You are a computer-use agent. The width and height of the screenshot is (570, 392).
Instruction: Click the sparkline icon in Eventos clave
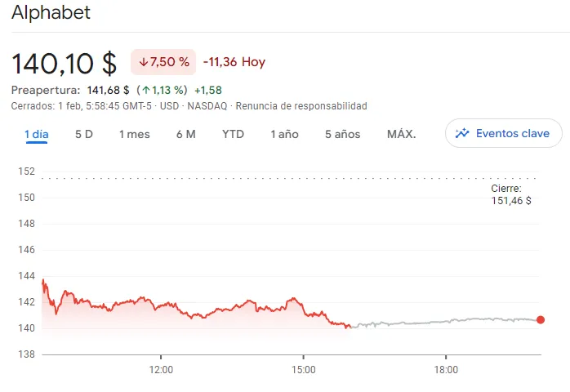[462, 133]
